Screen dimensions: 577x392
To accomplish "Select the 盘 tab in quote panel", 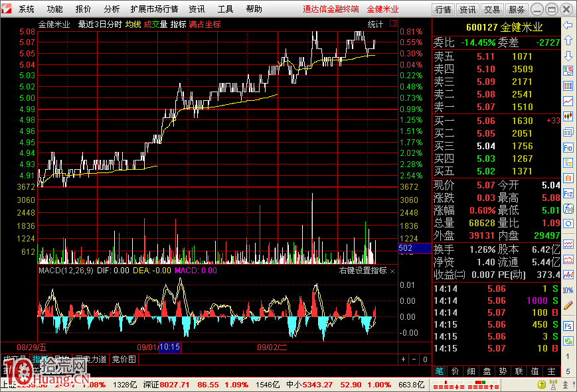I will click(487, 371).
